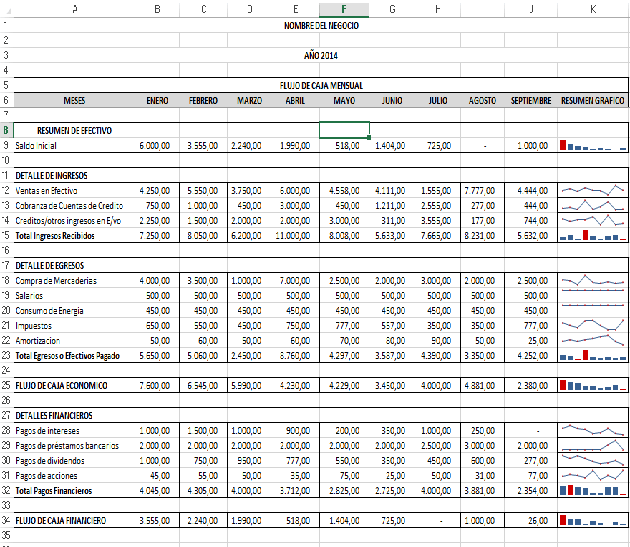
Task: Select the JULIO column heading
Action: pos(438,100)
